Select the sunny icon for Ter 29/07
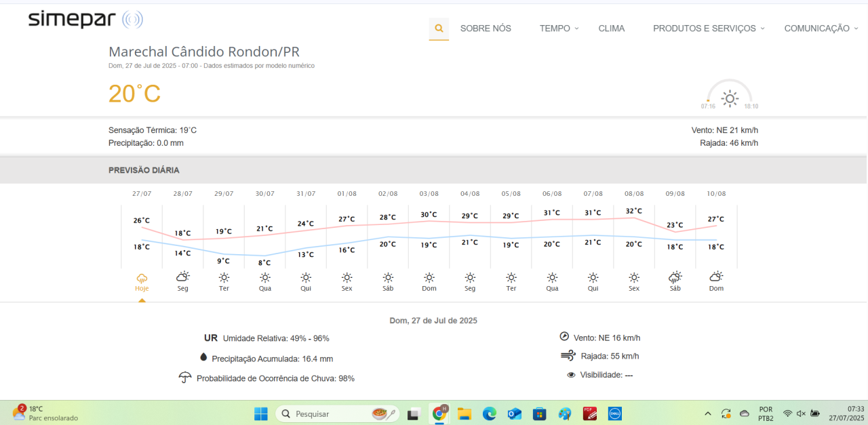 click(x=224, y=277)
